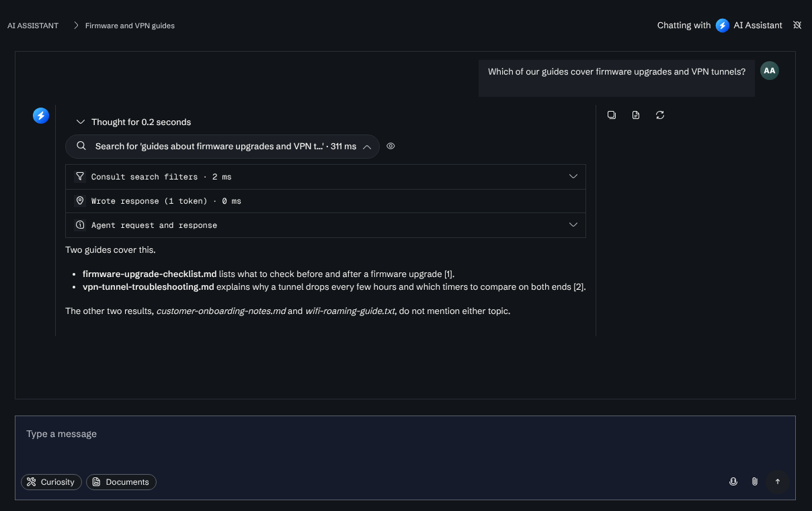The width and height of the screenshot is (812, 511).
Task: Click the Wrote response (1 token) row
Action: point(325,200)
